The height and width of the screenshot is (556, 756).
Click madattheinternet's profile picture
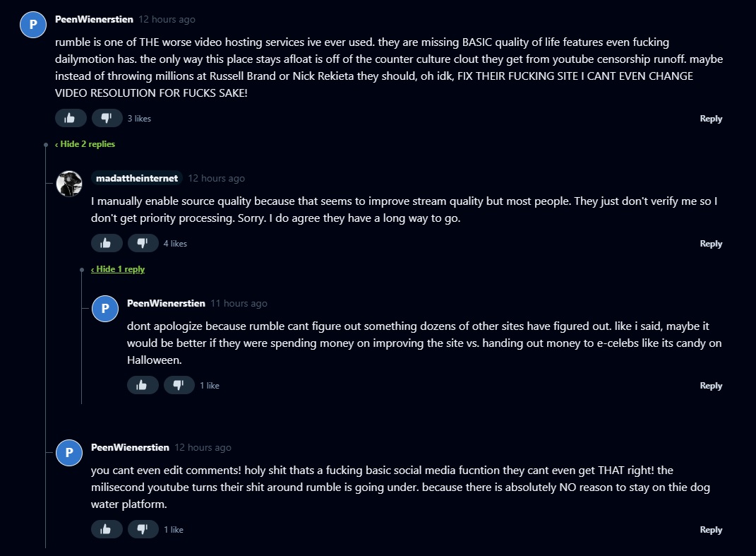pyautogui.click(x=69, y=184)
